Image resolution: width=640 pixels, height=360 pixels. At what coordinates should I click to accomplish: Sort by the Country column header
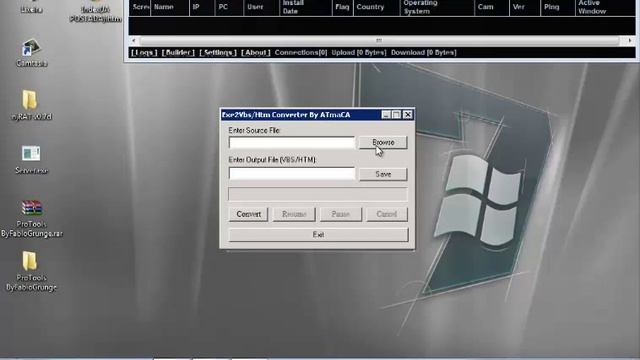376,7
